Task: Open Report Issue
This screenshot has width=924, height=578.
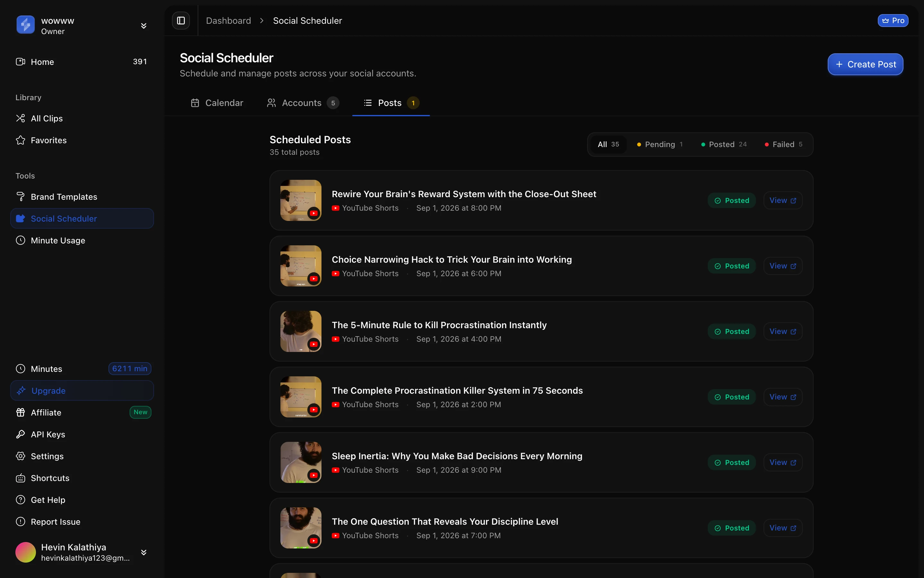Action: click(x=82, y=522)
